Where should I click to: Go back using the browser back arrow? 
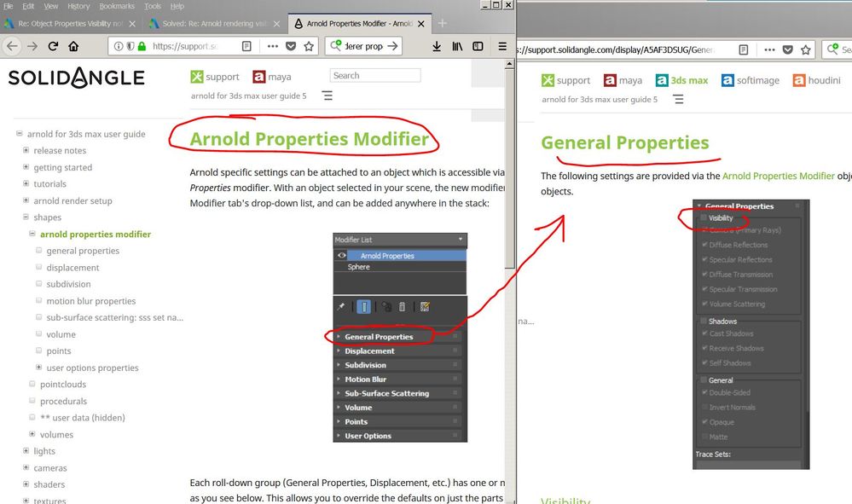tap(12, 46)
